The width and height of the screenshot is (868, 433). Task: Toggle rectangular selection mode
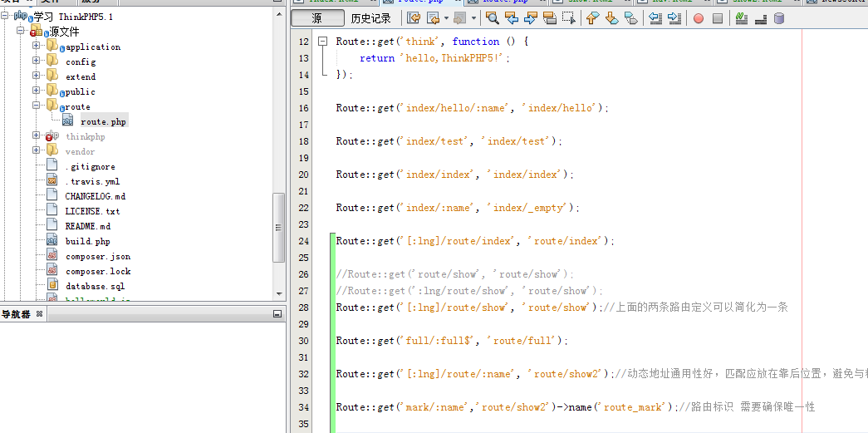pyautogui.click(x=568, y=18)
